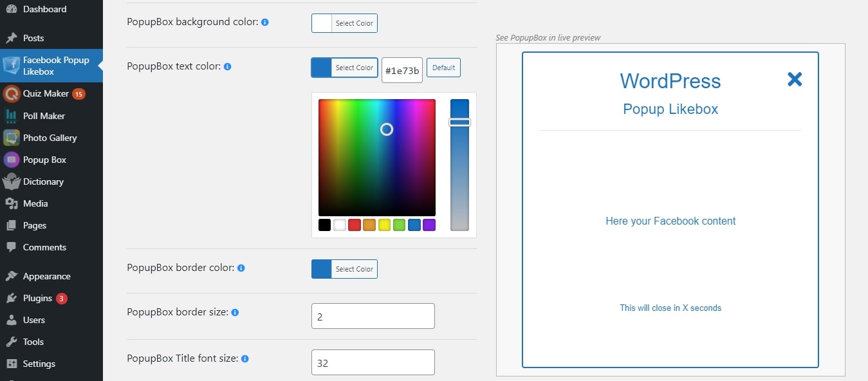Open the Plugins menu item
This screenshot has height=381, width=868.
[x=51, y=298]
